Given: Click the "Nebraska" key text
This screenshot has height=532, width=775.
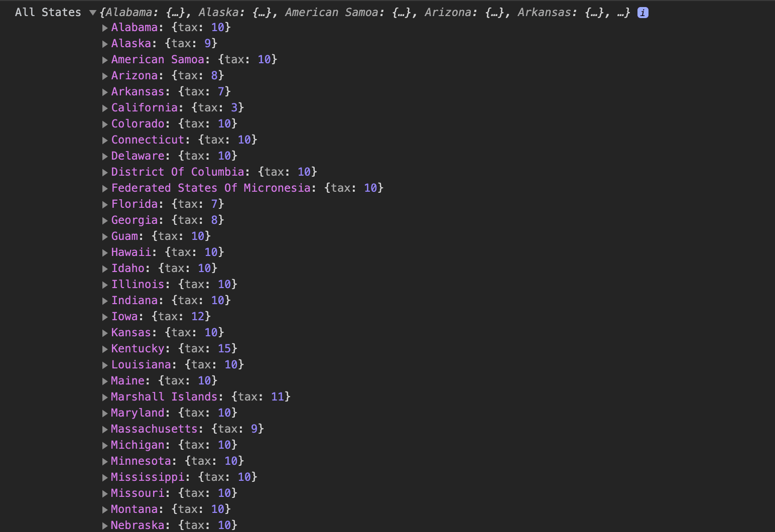Looking at the screenshot, I should pos(138,525).
